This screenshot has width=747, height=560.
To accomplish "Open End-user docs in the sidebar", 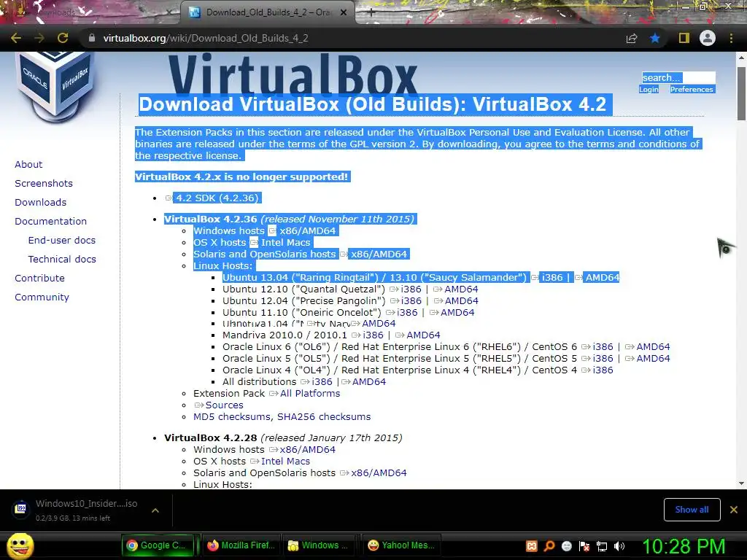I will (x=62, y=241).
